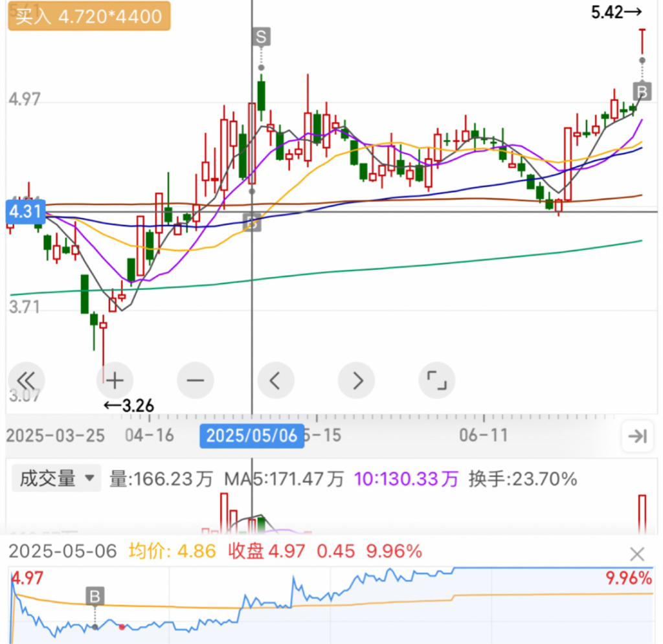Move crosshair to next candle
Image resolution: width=663 pixels, height=644 pixels.
357,381
